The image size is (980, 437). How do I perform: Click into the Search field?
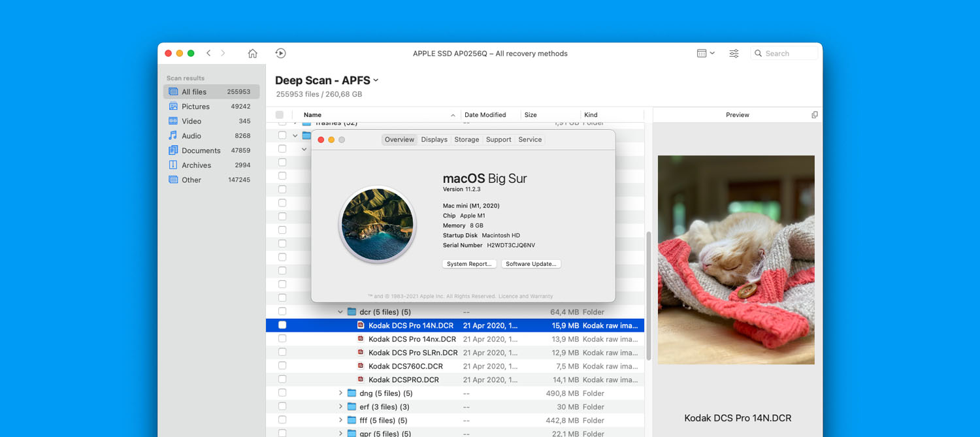(x=784, y=54)
